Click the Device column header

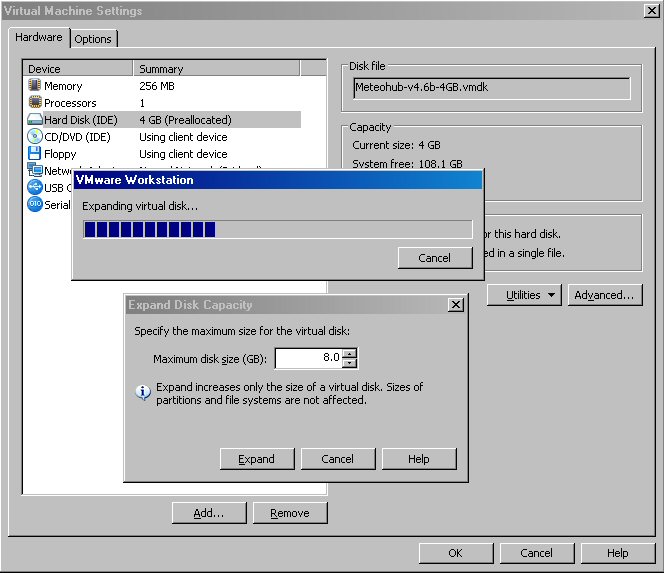(78, 69)
